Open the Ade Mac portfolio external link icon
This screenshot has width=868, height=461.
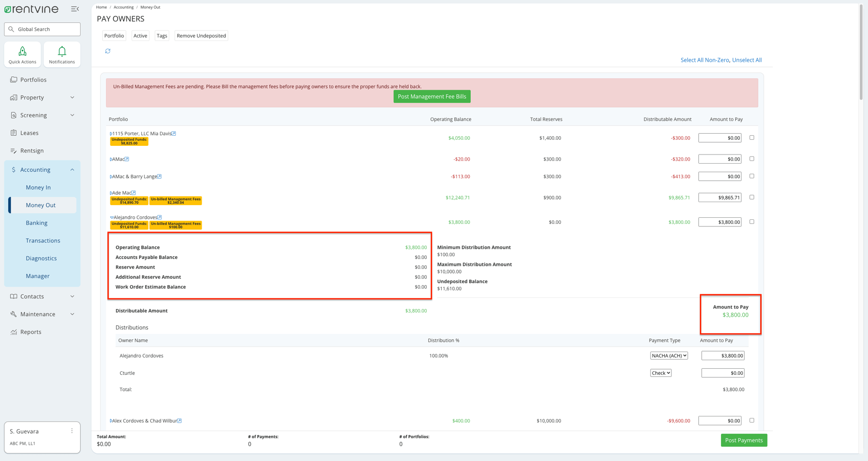(x=134, y=193)
